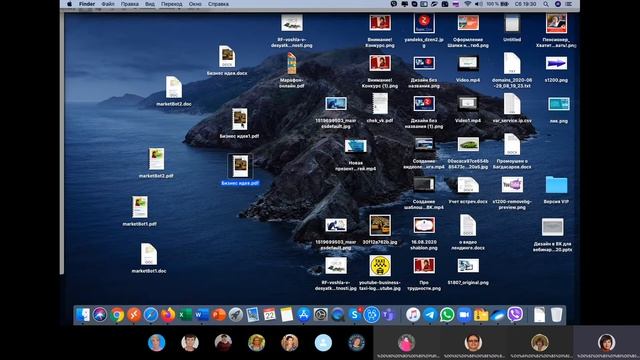
Task: Open the Вид menu
Action: point(150,4)
